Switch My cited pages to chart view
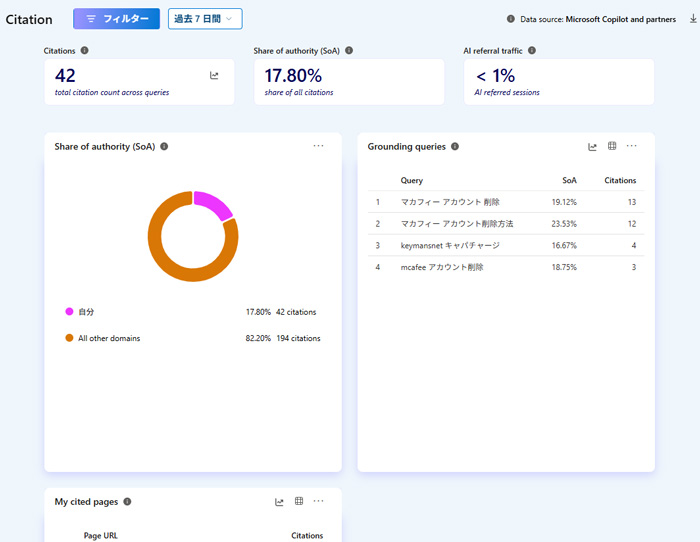Image resolution: width=700 pixels, height=542 pixels. pos(279,502)
